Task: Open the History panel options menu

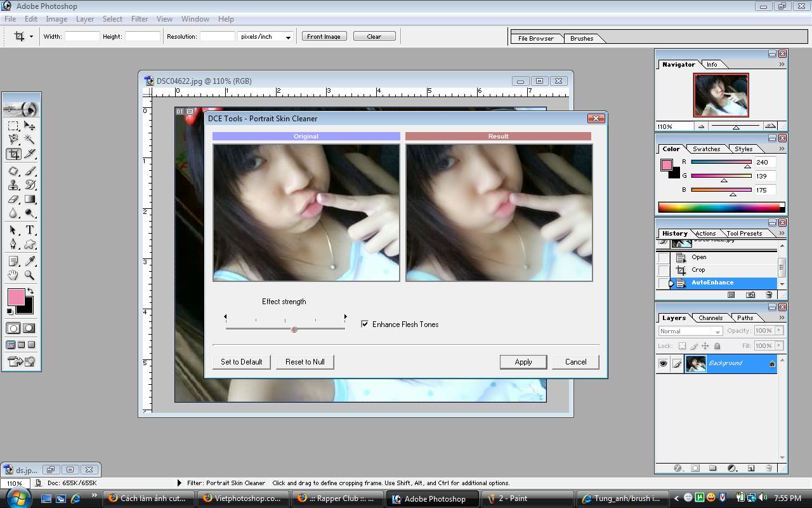Action: pyautogui.click(x=782, y=233)
